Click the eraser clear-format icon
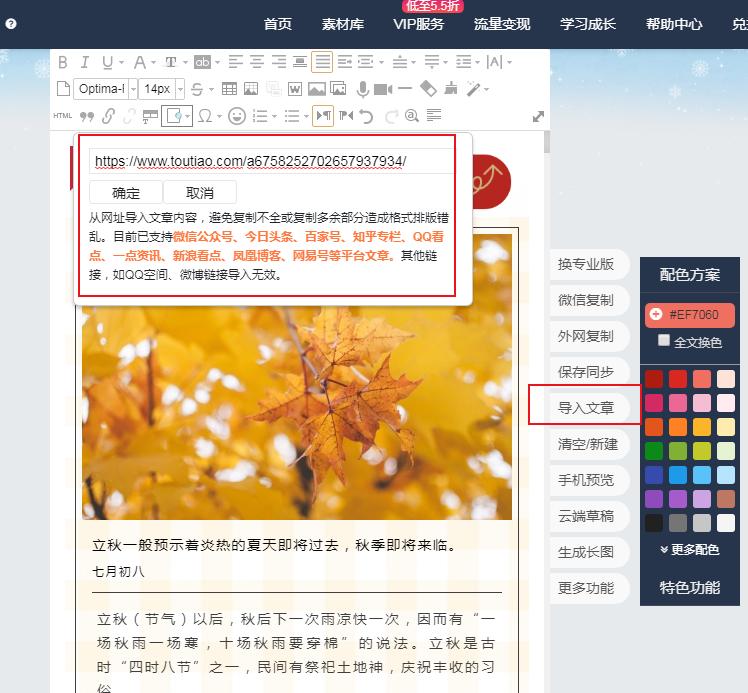Image resolution: width=748 pixels, height=693 pixels. point(428,89)
